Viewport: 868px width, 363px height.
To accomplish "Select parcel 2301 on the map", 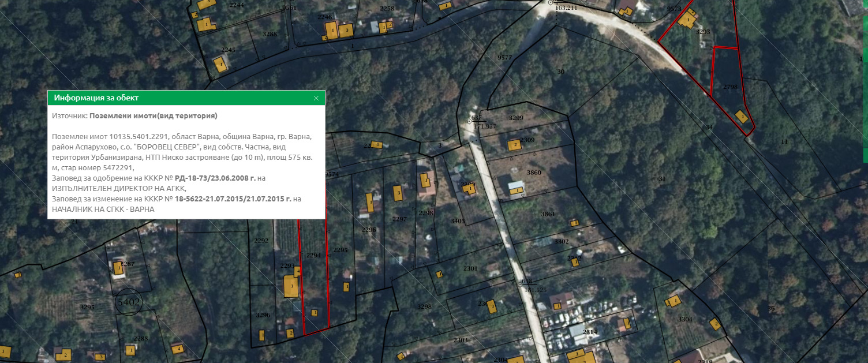I will point(470,268).
